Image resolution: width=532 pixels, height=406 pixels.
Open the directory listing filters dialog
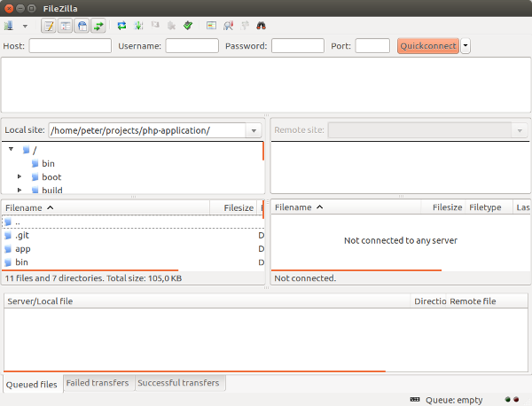click(x=211, y=26)
